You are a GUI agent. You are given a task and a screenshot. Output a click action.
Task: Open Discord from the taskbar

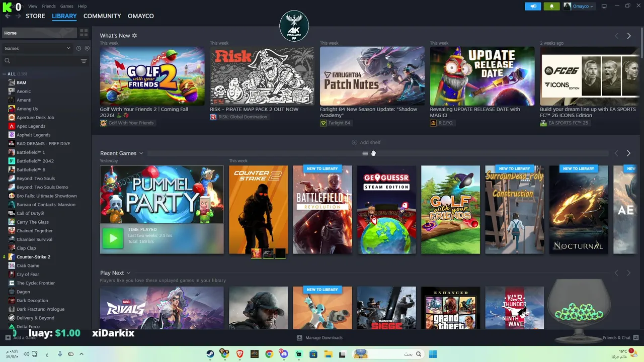(x=284, y=354)
